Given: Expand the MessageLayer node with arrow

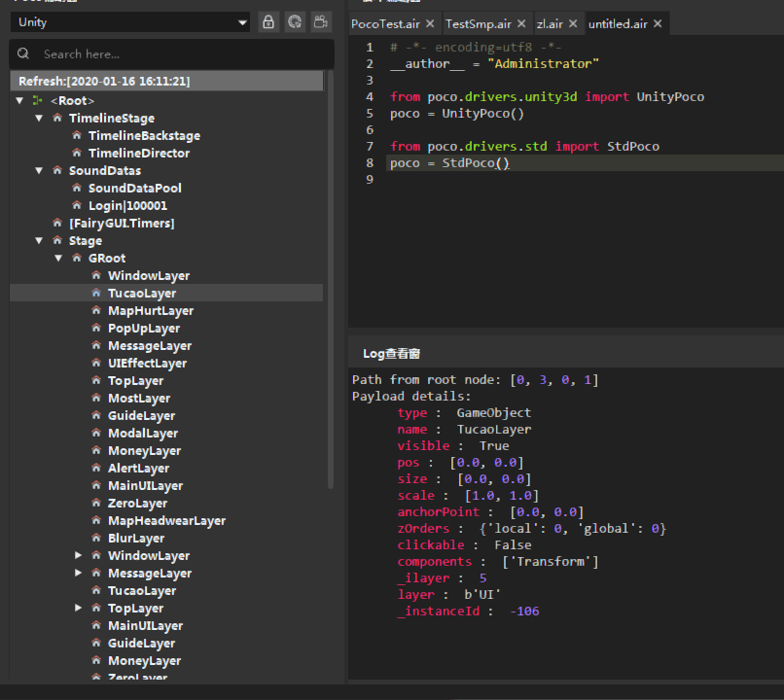Looking at the screenshot, I should (78, 573).
